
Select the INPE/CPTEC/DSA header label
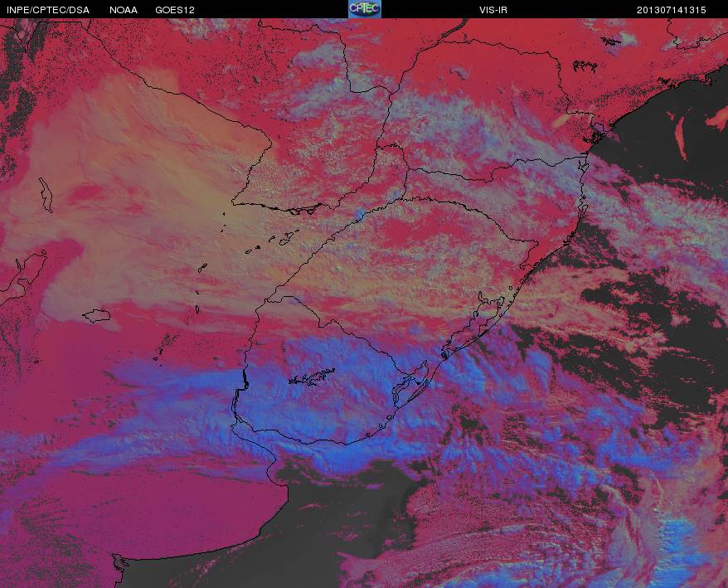pos(48,10)
